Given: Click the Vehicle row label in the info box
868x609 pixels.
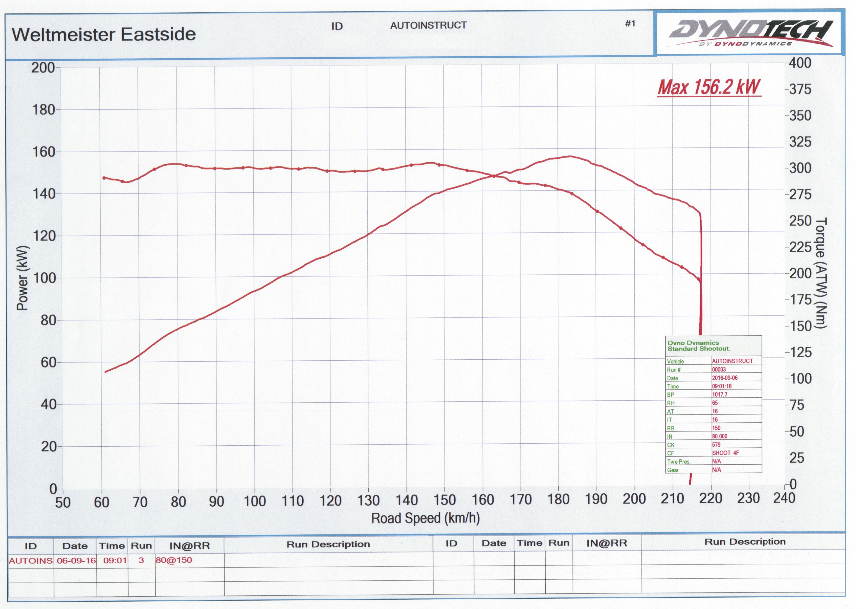Looking at the screenshot, I should coord(675,361).
